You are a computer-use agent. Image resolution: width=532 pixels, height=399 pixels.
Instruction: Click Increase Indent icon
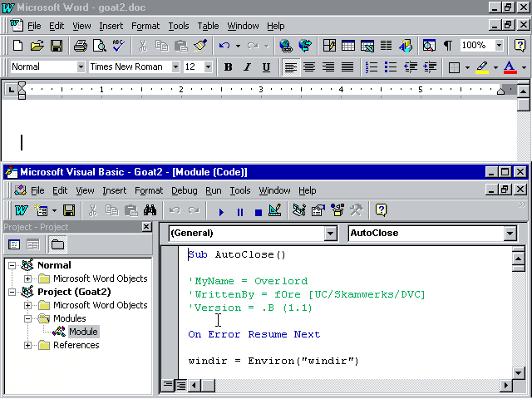(430, 67)
